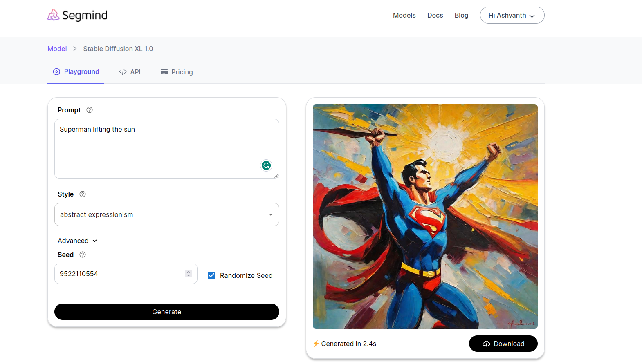Click the seed number stepper arrows
This screenshot has width=642, height=364.
coord(189,274)
